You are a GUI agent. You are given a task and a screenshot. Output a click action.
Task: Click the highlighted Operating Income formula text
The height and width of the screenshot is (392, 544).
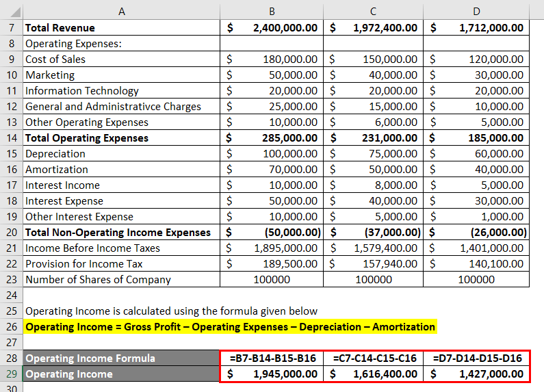coord(230,327)
